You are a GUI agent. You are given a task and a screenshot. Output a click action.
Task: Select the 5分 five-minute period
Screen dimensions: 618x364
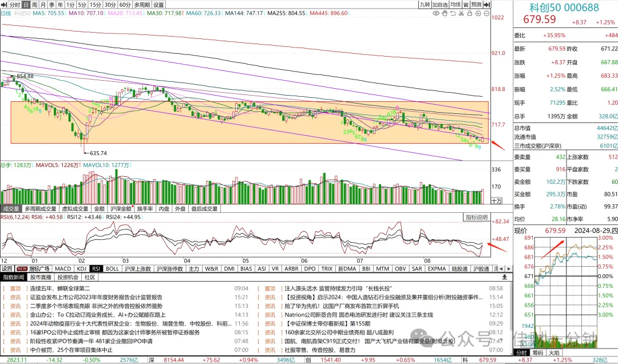click(x=82, y=5)
